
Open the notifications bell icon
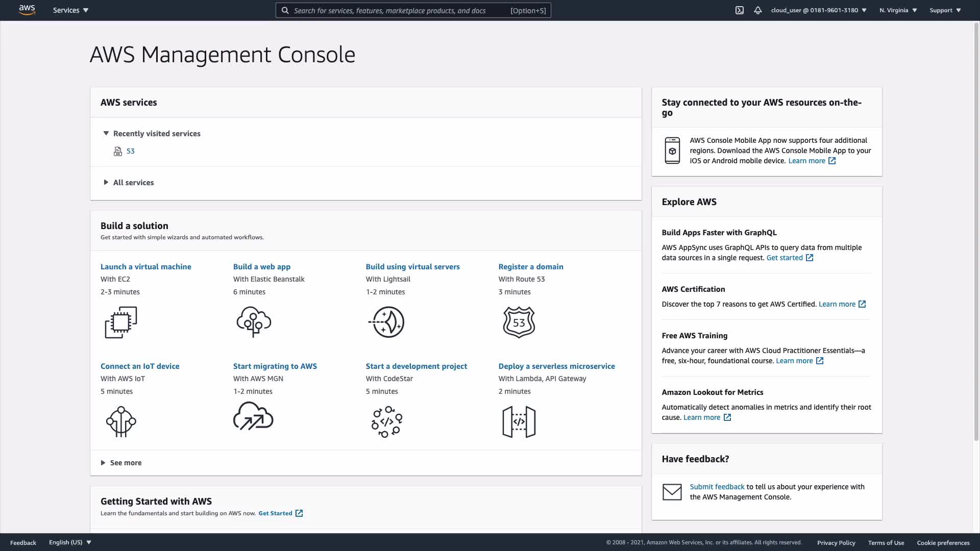point(758,10)
